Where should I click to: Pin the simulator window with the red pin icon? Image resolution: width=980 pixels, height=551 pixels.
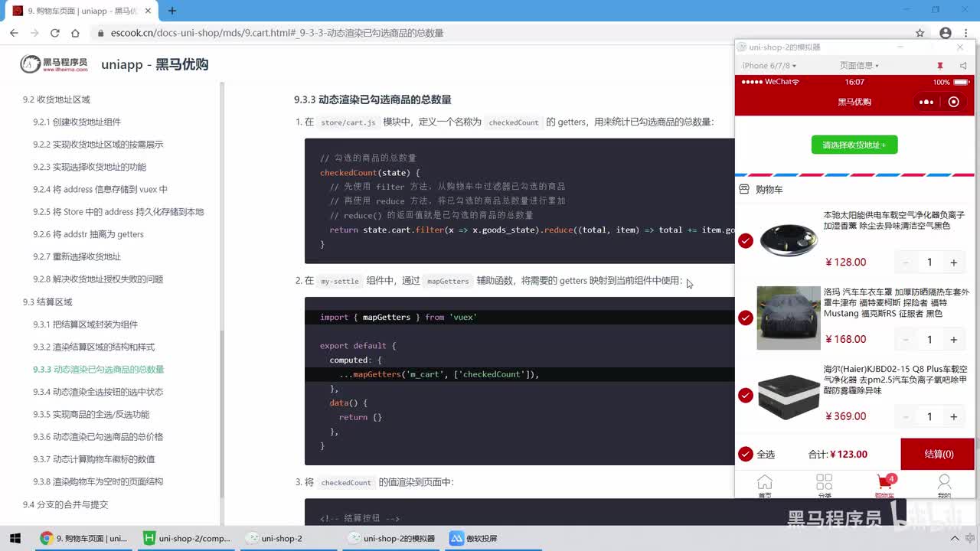coord(939,66)
